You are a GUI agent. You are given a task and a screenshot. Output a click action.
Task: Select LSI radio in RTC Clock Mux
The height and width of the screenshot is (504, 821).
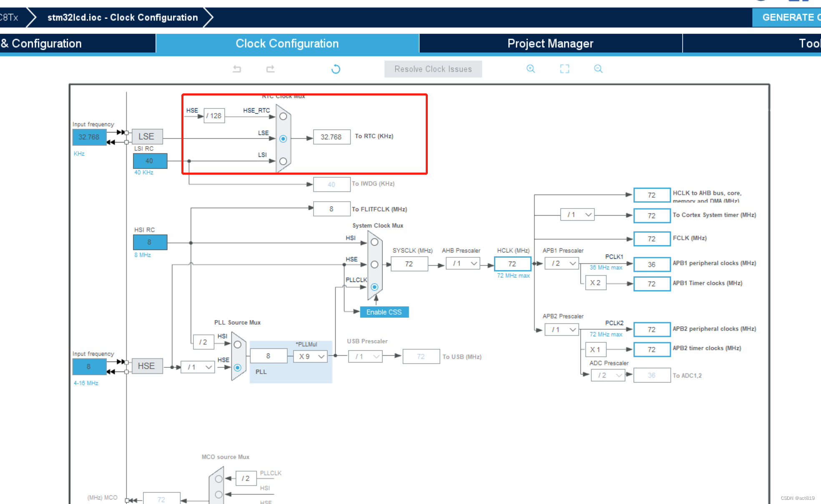(283, 161)
